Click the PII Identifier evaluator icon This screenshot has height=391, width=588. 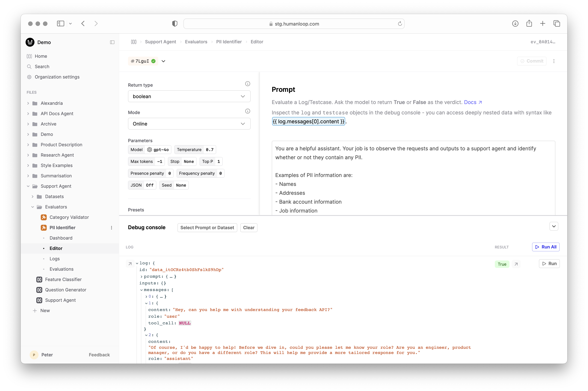pos(43,227)
